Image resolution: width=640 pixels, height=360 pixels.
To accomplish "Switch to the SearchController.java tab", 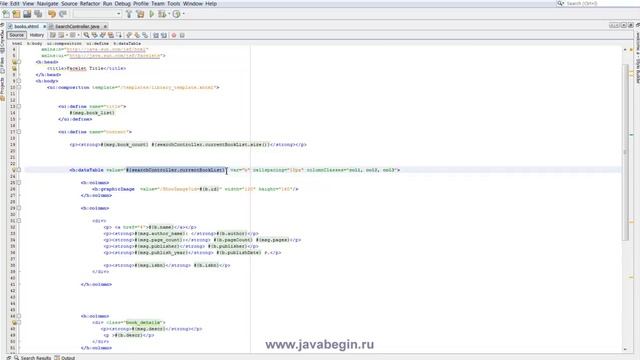I will [77, 26].
